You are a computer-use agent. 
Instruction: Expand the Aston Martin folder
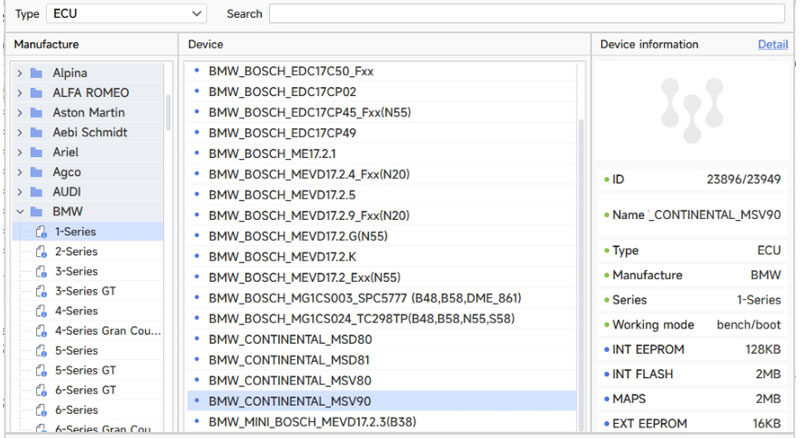coord(20,113)
